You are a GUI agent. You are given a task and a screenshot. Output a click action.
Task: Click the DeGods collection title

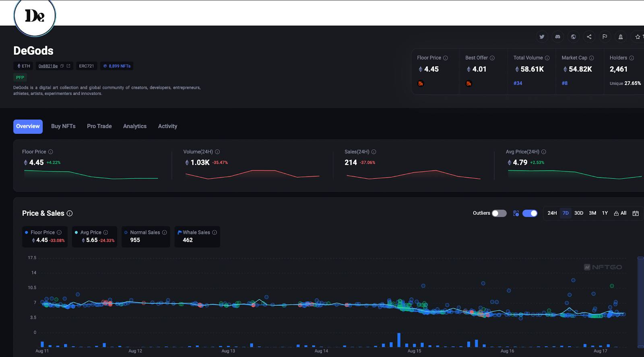33,51
